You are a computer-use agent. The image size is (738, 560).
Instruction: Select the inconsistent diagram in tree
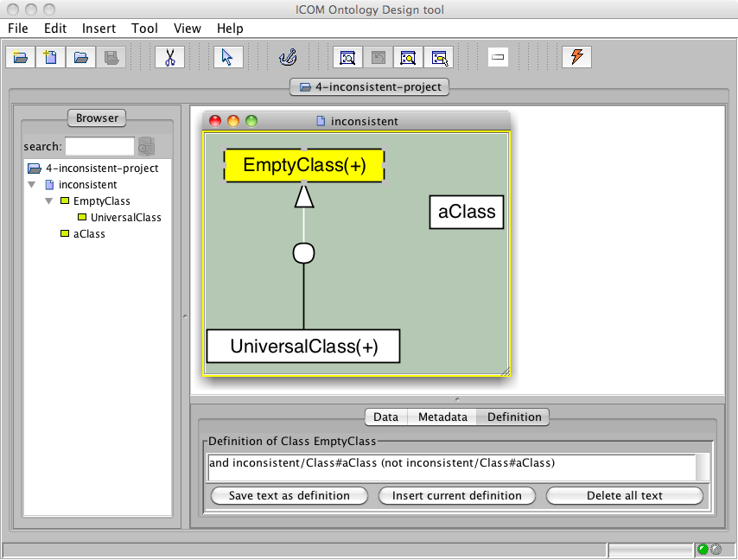coord(87,184)
